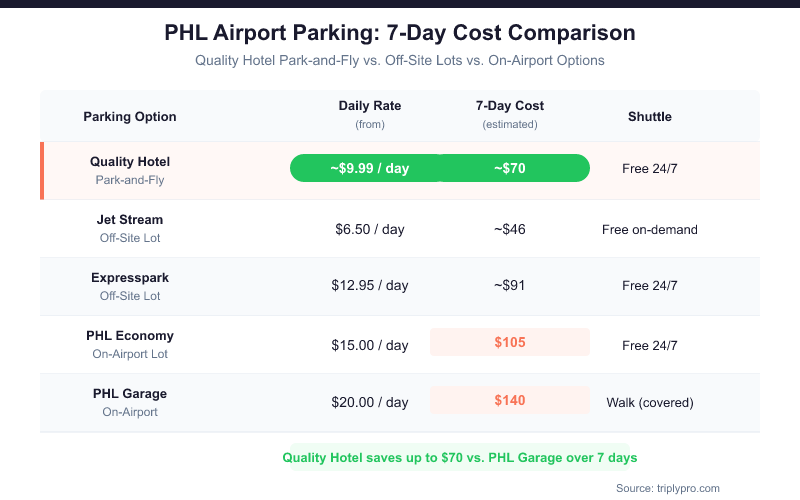Screen dimensions: 800x500
Task: Click the Quality Hotel Park-and-Fly row label
Action: pos(130,170)
